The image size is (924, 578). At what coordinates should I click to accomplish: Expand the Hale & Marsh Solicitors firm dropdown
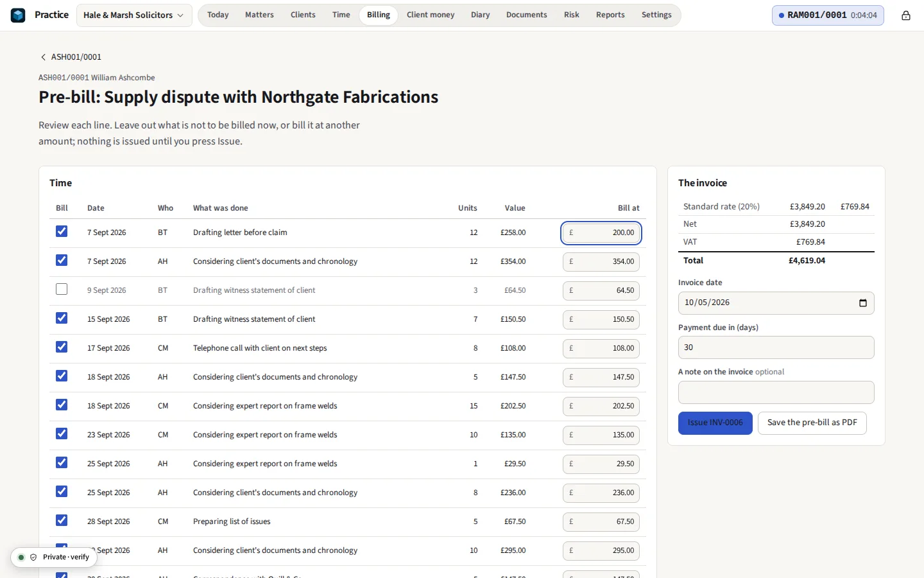pos(134,15)
